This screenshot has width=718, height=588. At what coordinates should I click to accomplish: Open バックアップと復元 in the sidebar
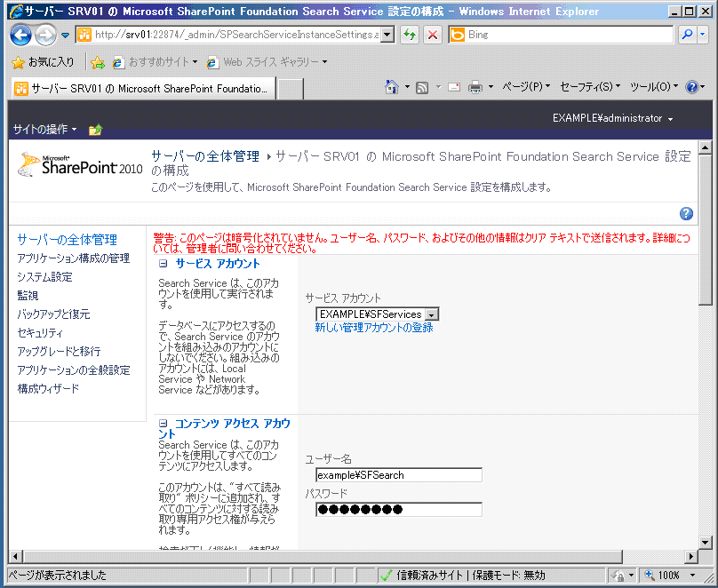(53, 314)
